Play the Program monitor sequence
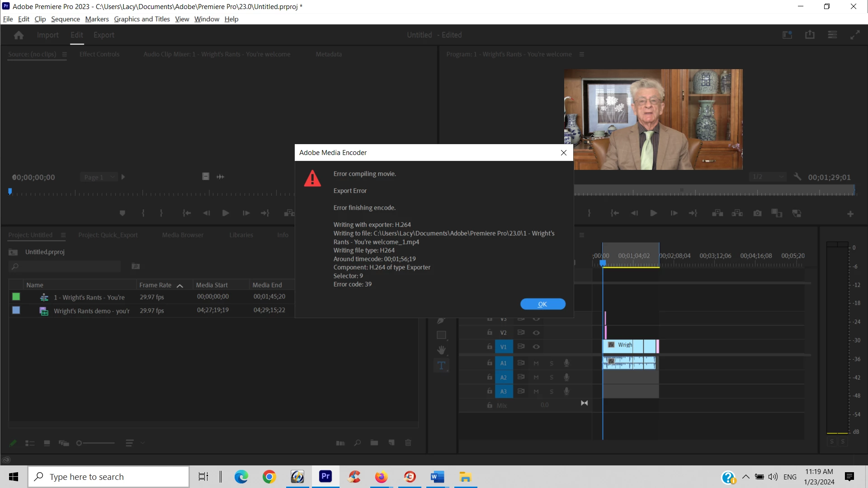 pyautogui.click(x=653, y=213)
